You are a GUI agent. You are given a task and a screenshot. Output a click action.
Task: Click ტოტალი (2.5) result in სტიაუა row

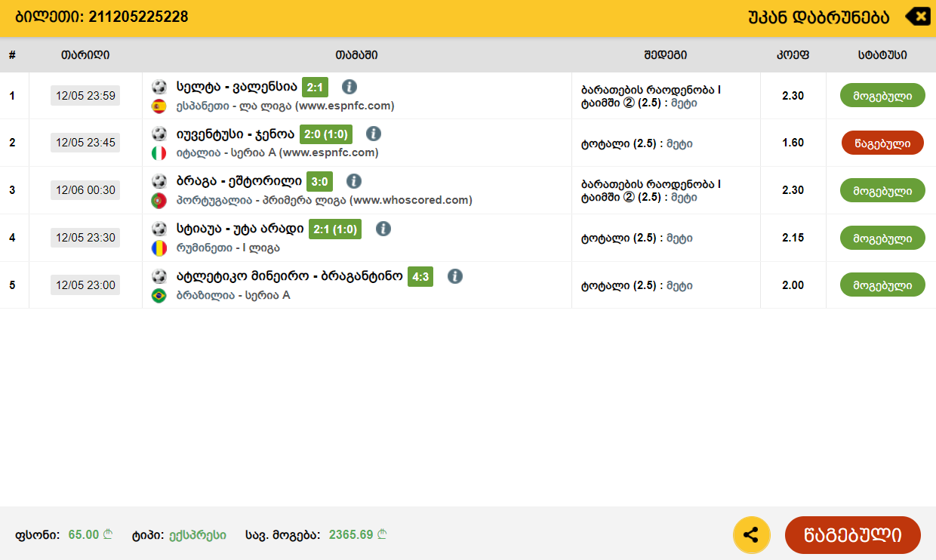coord(636,238)
